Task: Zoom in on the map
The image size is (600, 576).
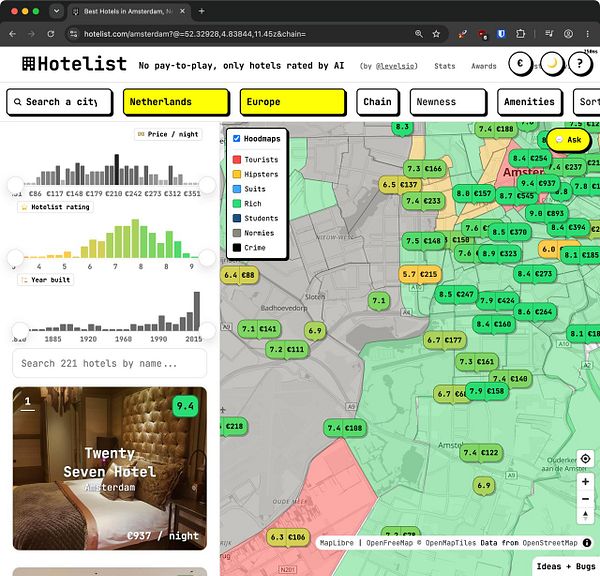Action: tap(585, 481)
